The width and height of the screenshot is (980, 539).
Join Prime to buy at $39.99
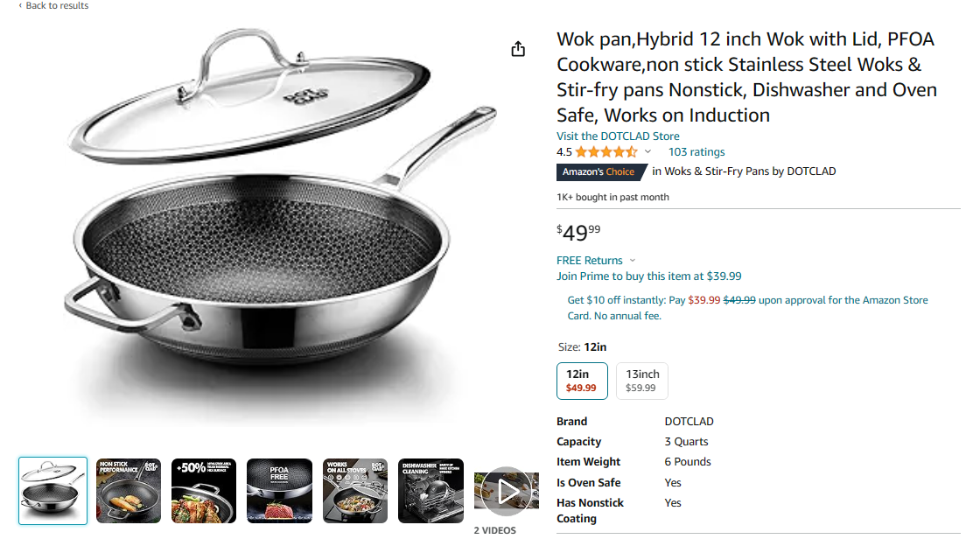coord(648,276)
